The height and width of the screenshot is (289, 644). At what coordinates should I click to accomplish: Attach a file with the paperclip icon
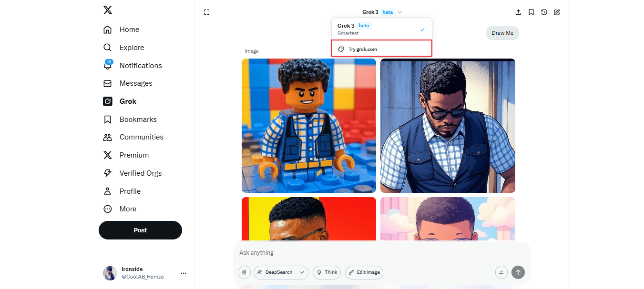[244, 272]
